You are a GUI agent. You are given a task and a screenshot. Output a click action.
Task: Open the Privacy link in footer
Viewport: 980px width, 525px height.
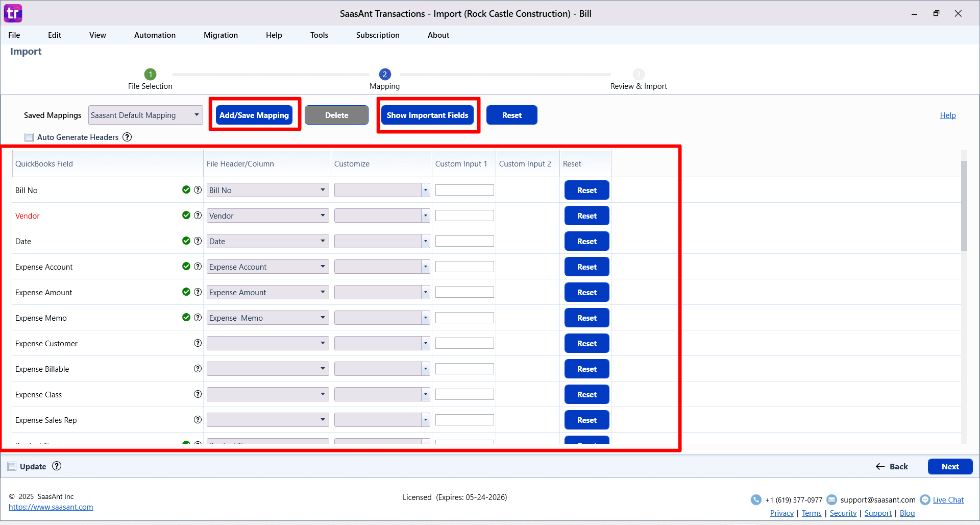pyautogui.click(x=781, y=513)
